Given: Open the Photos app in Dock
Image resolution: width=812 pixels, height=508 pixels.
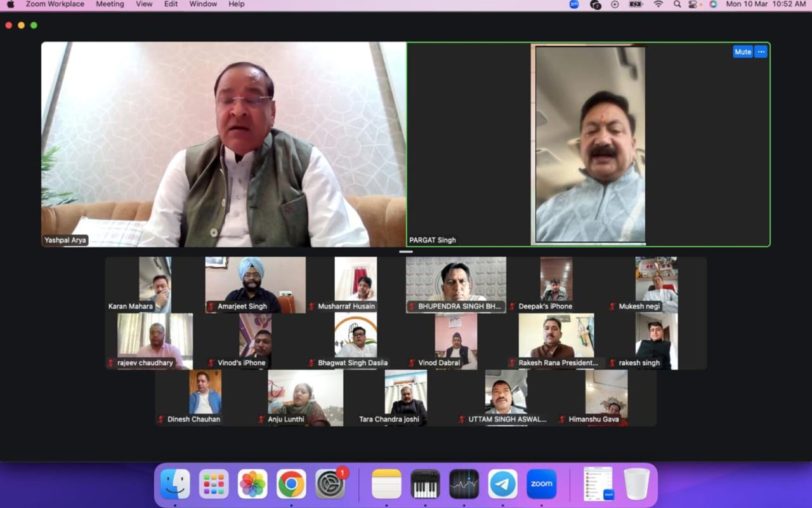Looking at the screenshot, I should click(x=252, y=484).
